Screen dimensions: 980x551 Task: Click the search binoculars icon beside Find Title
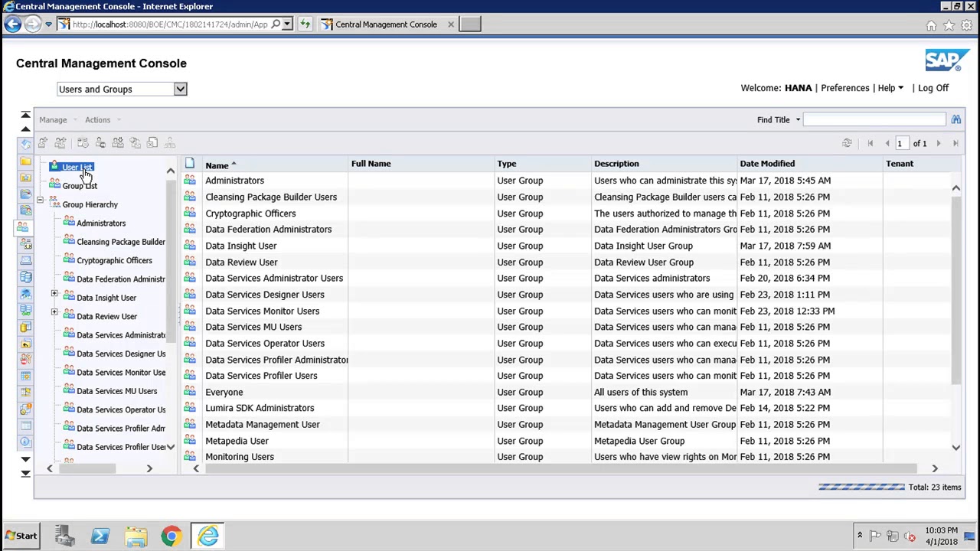[955, 119]
